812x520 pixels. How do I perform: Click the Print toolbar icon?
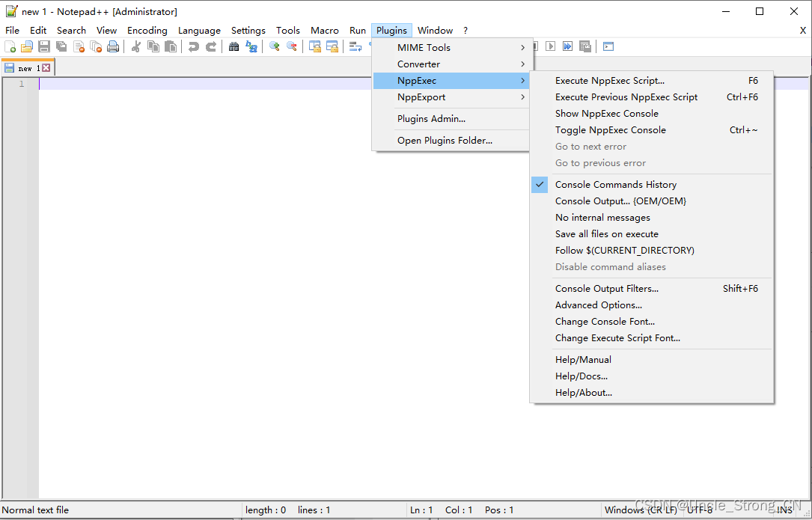coord(113,46)
